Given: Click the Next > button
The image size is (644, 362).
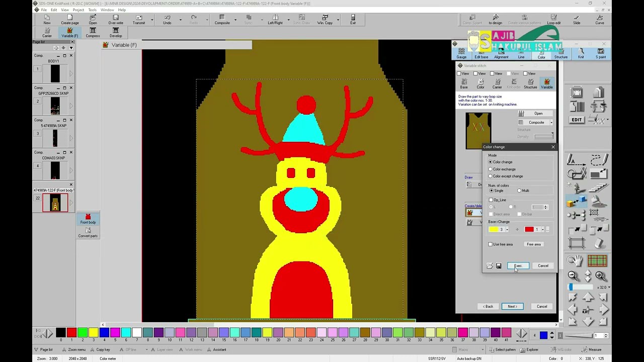Looking at the screenshot, I should (x=512, y=307).
